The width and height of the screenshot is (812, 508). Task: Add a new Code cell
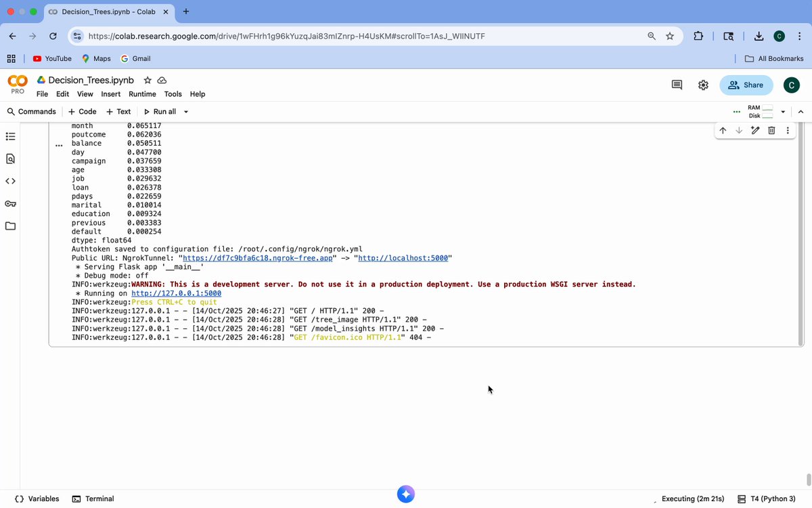[x=83, y=112]
